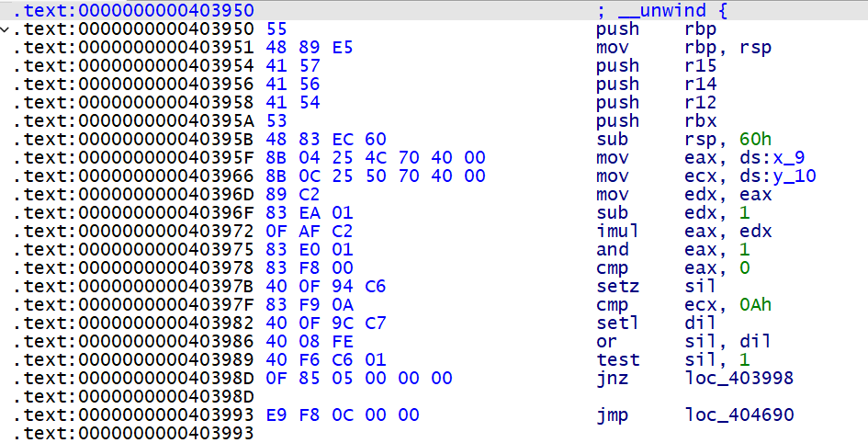Select opcode bytes 48 89 E5
The image size is (868, 443).
coord(310,48)
